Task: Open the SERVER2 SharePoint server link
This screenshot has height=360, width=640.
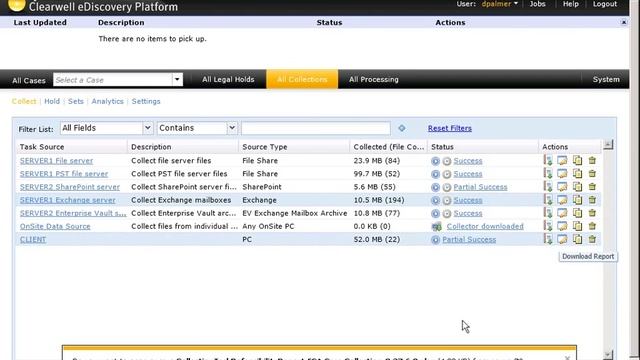Action: (x=70, y=187)
